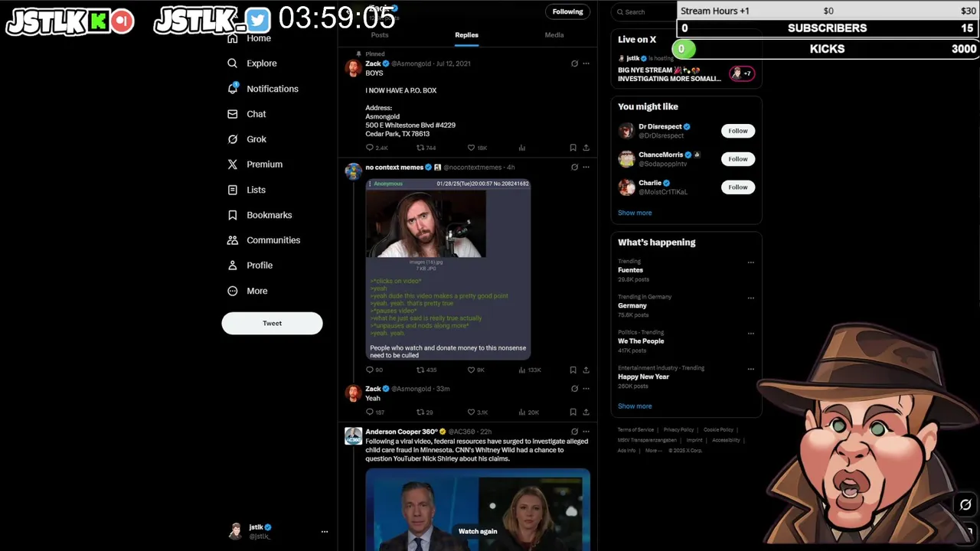Switch to the Posts tab
Image resolution: width=980 pixels, height=551 pixels.
coord(380,35)
